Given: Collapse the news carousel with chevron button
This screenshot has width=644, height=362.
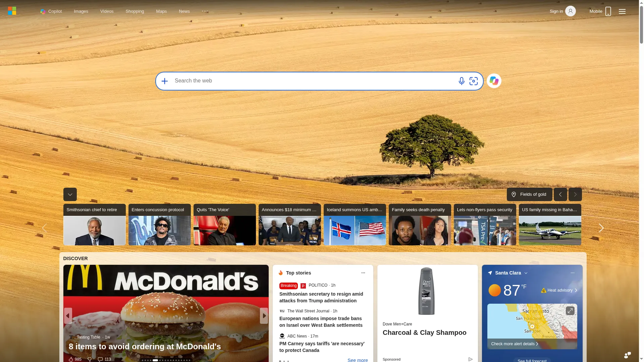Looking at the screenshot, I should pos(70,194).
